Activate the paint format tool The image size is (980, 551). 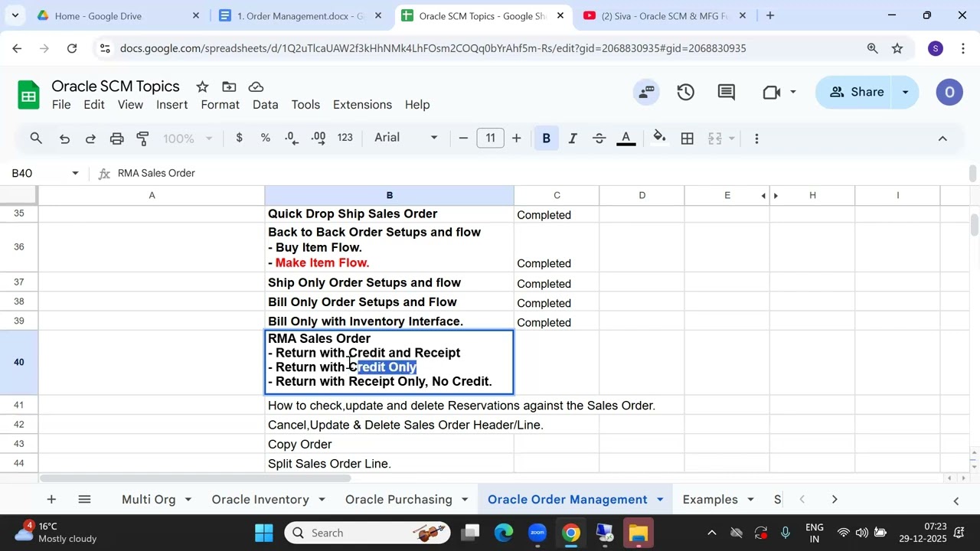[142, 139]
